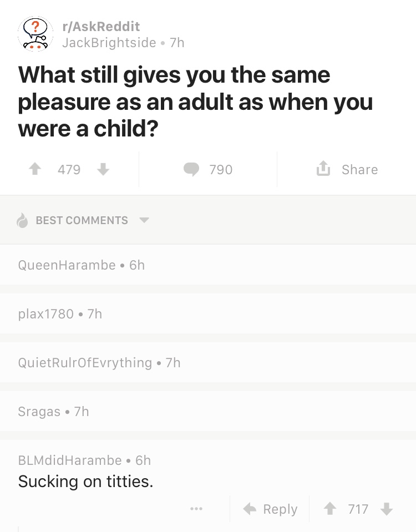Viewport: 416px width, 532px height.
Task: Reply to BLMdidHarambe's comment
Action: [271, 509]
